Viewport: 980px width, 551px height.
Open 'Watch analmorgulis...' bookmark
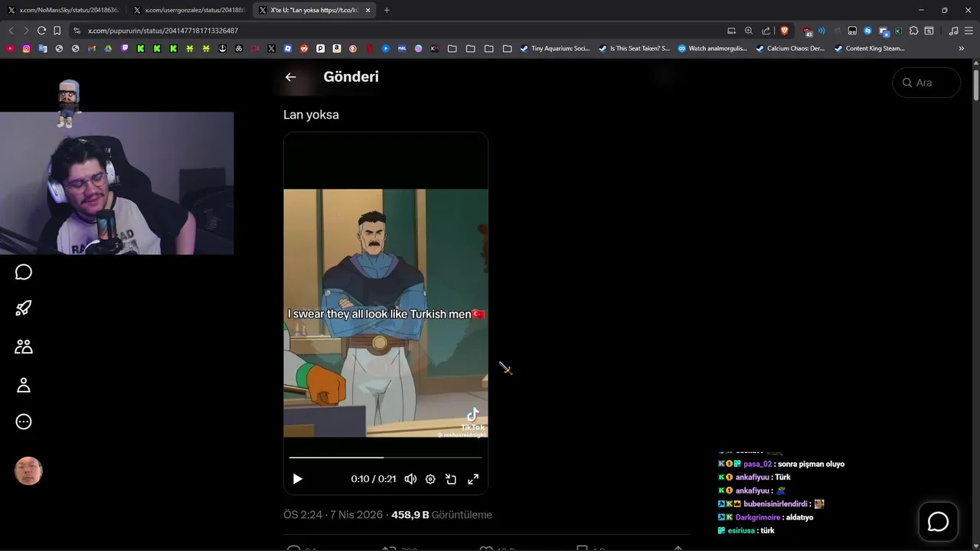point(713,48)
